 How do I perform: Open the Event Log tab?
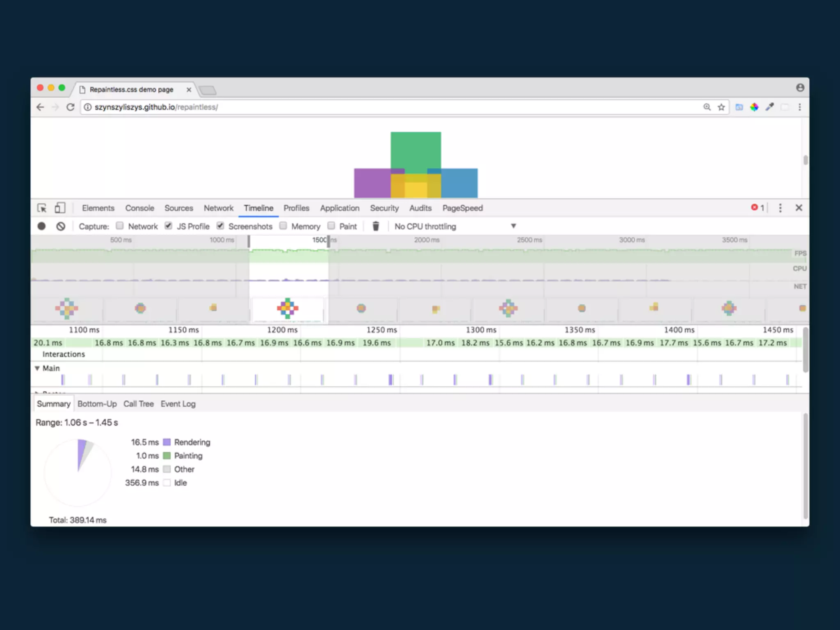178,404
